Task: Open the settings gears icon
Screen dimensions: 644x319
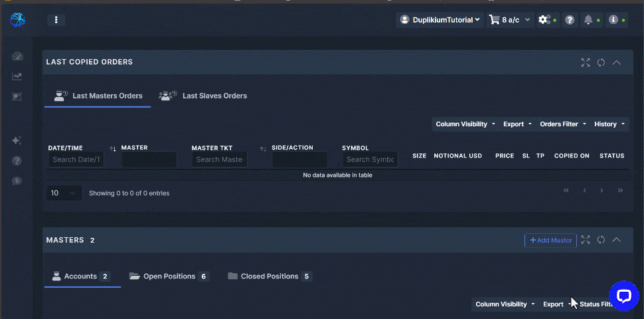Action: click(544, 20)
